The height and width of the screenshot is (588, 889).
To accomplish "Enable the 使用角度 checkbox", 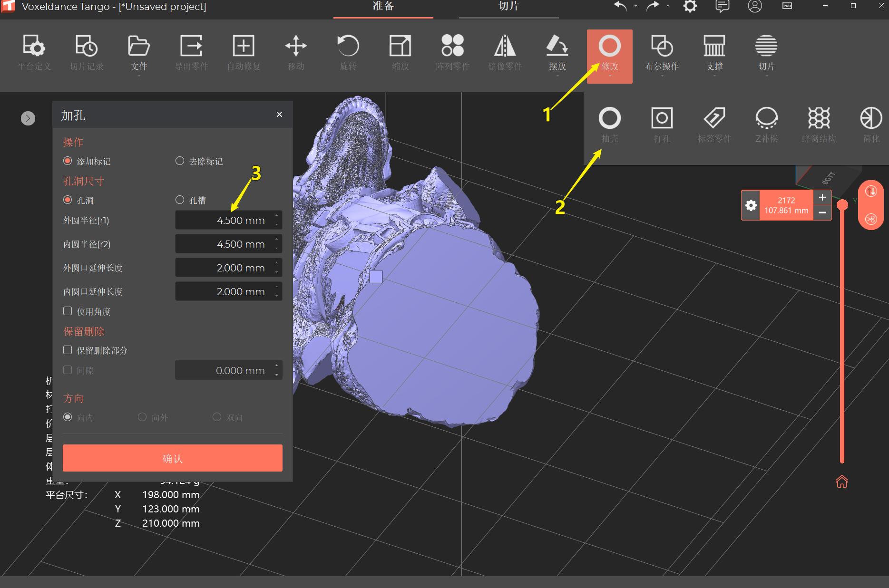I will [x=68, y=311].
